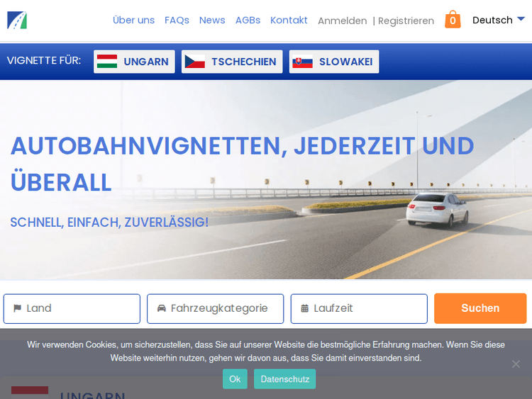Viewport: 532px width, 399px height.
Task: Click the calendar icon in Laufzeit field
Action: (305, 308)
